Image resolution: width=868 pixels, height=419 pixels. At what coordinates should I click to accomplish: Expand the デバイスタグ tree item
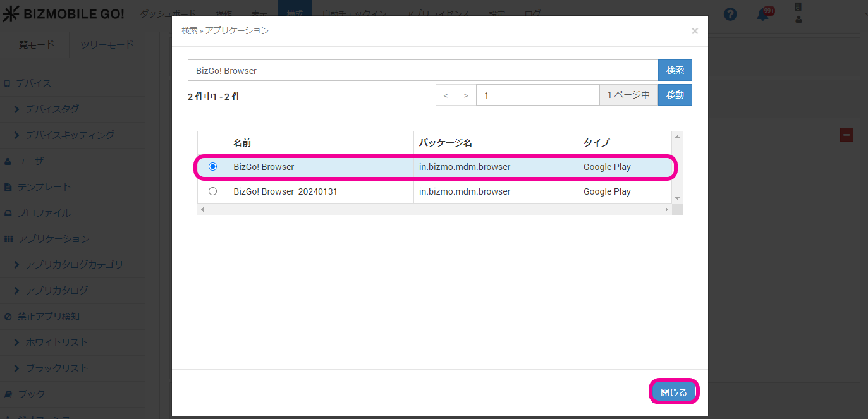coord(52,109)
